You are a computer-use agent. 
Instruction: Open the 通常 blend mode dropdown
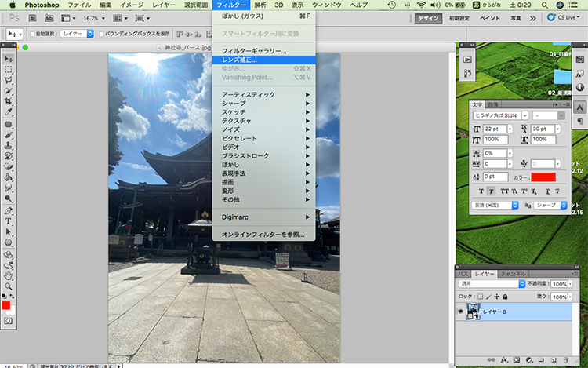tap(492, 284)
